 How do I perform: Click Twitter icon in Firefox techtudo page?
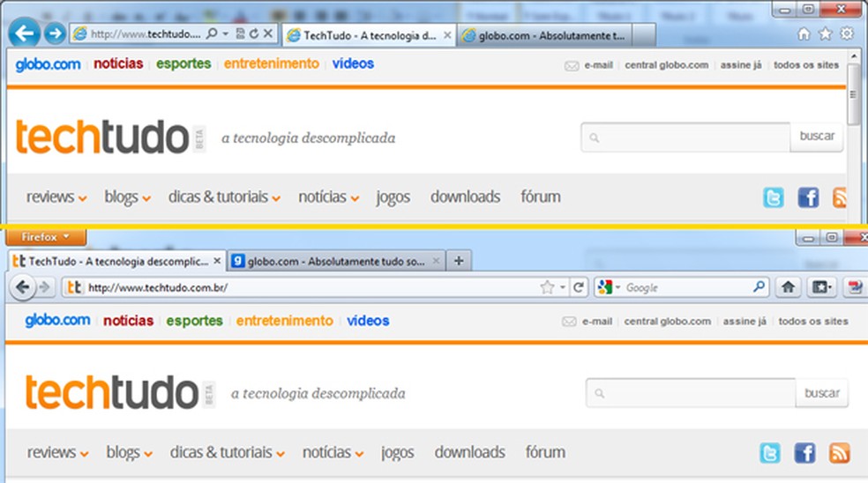[770, 452]
